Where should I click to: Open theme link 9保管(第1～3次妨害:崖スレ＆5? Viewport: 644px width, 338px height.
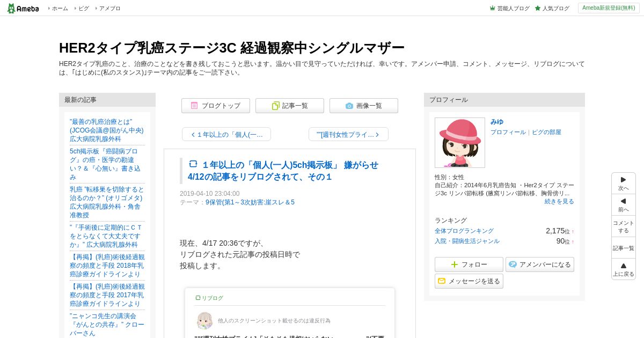(x=250, y=202)
